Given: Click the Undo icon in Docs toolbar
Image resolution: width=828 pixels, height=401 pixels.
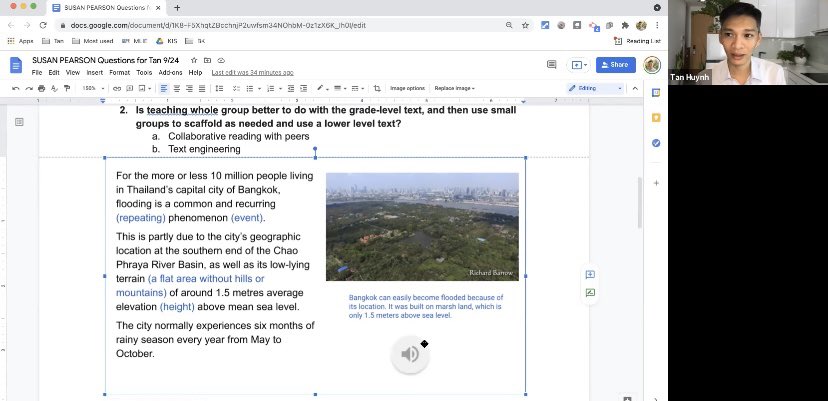Looking at the screenshot, I should click(x=16, y=88).
